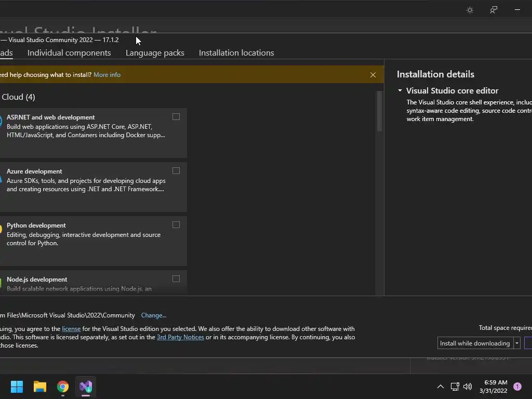
Task: Switch to Language packs tab
Action: [155, 53]
